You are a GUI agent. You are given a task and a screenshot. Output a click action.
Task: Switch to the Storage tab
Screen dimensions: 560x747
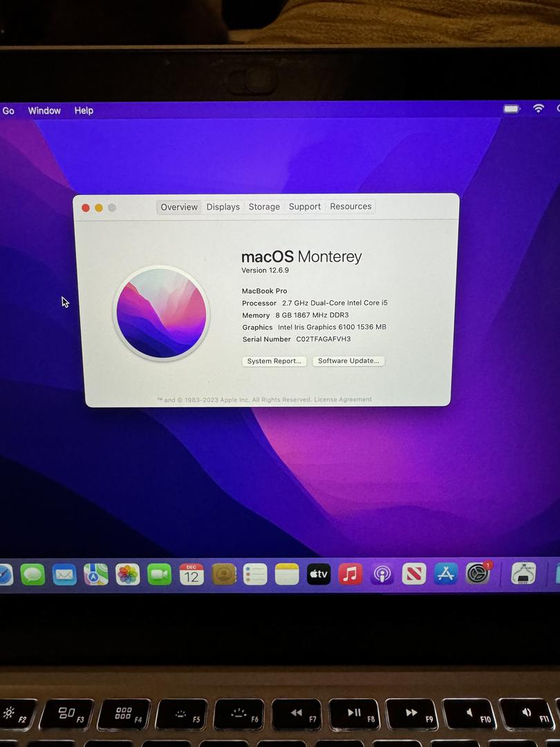click(x=264, y=207)
